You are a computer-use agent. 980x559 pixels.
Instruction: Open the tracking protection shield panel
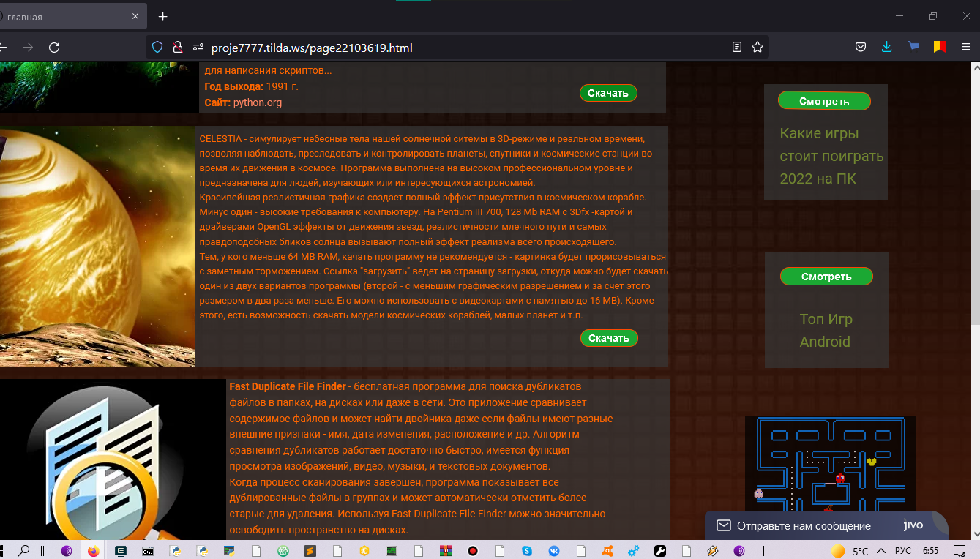tap(157, 48)
